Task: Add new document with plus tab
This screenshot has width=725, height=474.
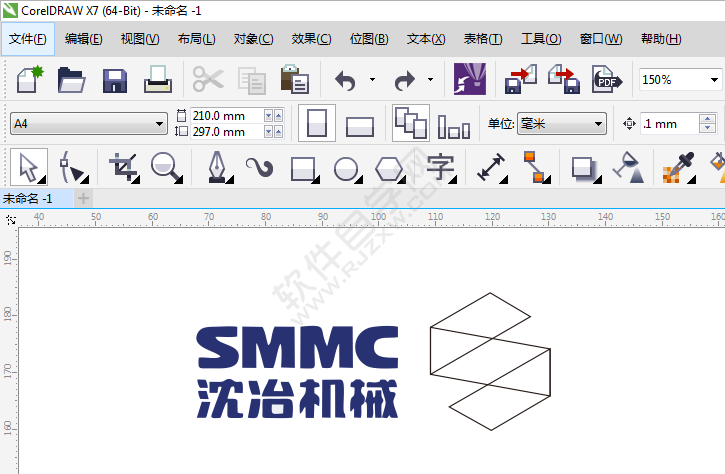Action: [x=83, y=199]
